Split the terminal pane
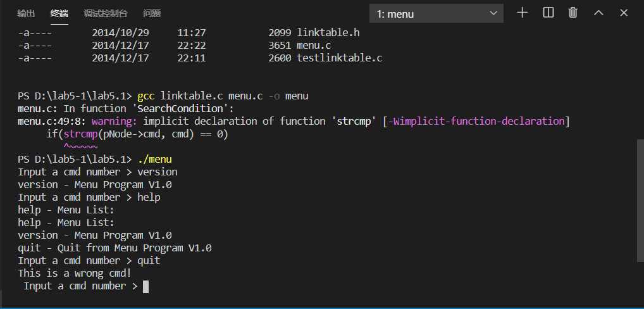 click(x=548, y=13)
